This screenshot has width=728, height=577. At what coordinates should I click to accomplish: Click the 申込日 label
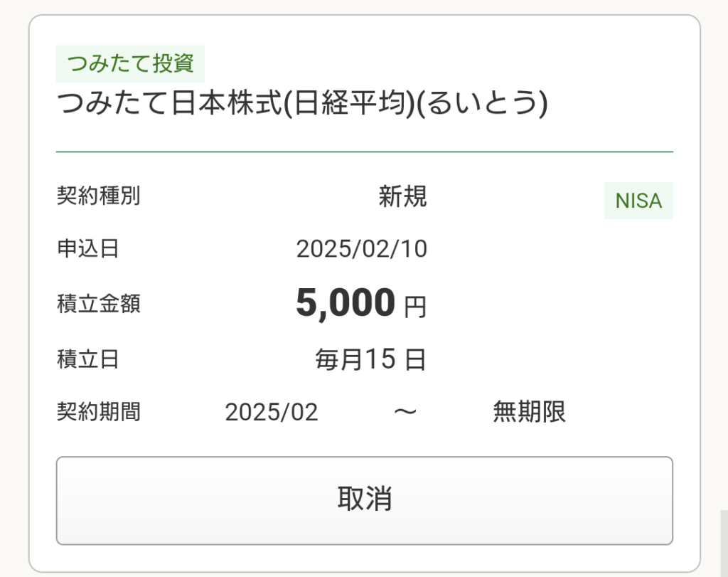(87, 248)
